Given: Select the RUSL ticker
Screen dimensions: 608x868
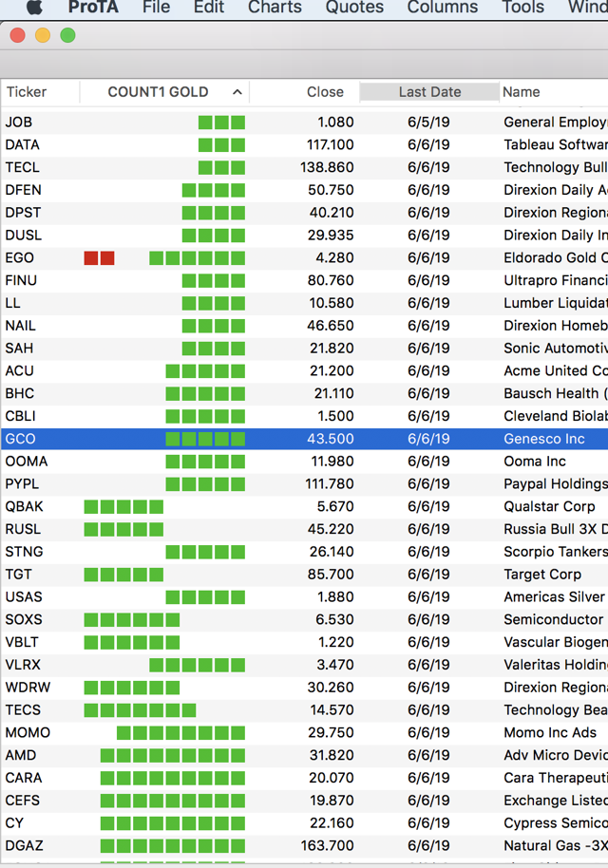Looking at the screenshot, I should tap(23, 529).
